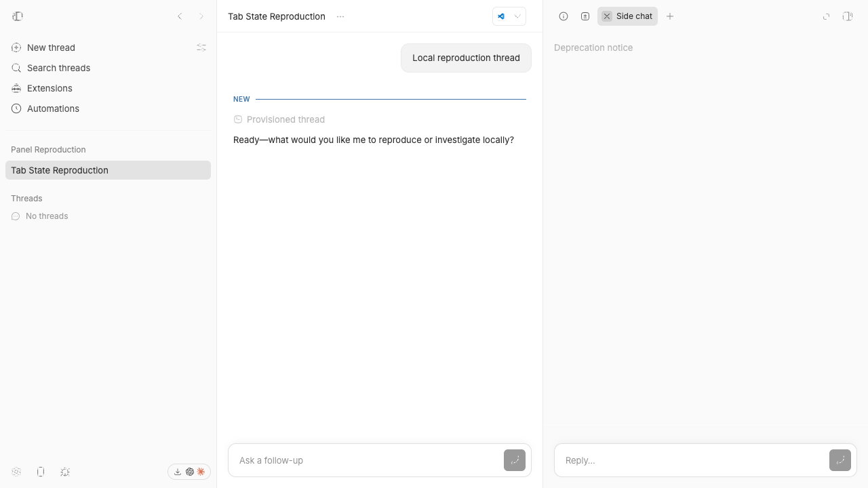Focus the Ask a follow-up input
Screen dimensions: 868x488
coord(366,460)
